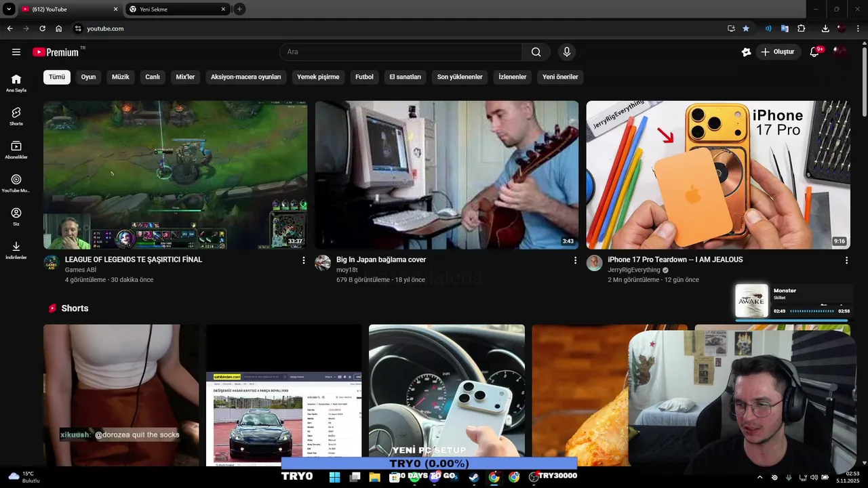Open the YouTube account avatar menu
Image resolution: width=868 pixels, height=488 pixels.
pos(841,52)
